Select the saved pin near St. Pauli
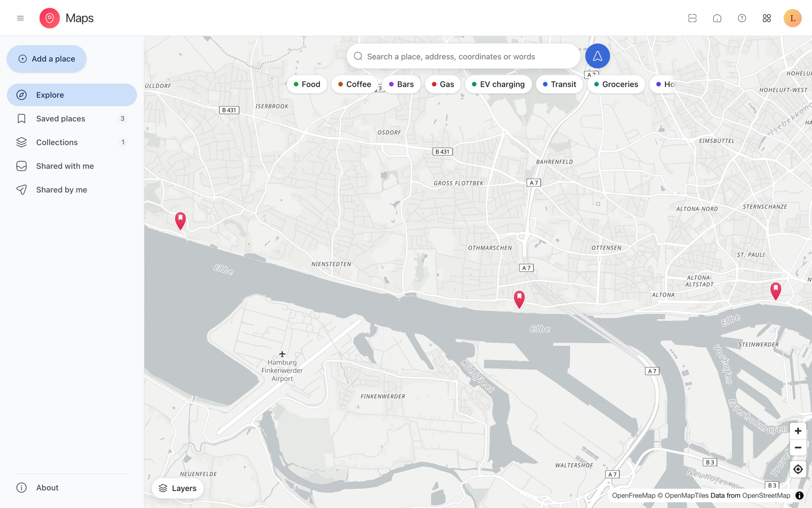Image resolution: width=812 pixels, height=508 pixels. 775,291
